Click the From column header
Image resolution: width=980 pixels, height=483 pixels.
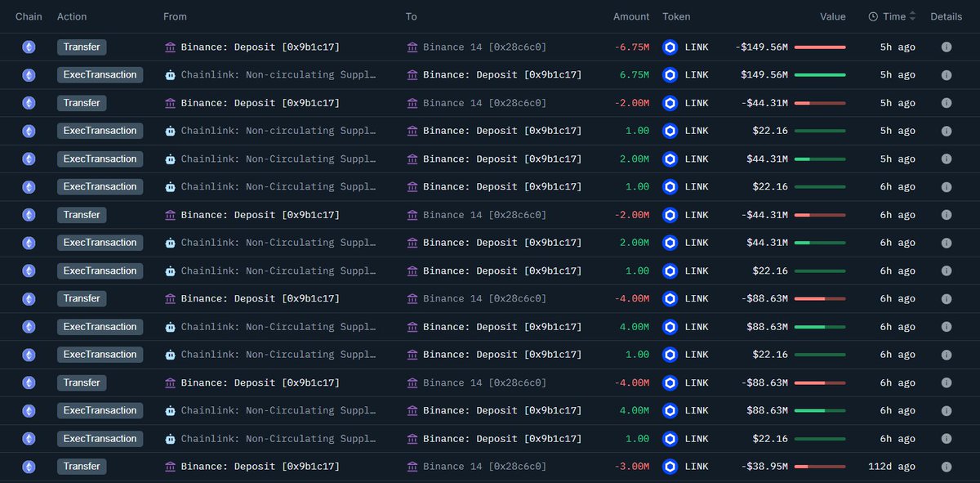click(x=175, y=16)
